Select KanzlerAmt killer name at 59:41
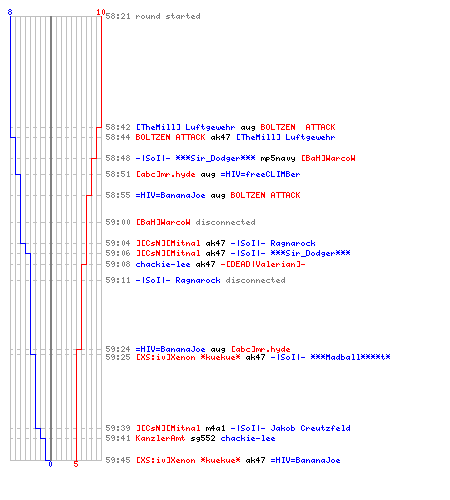 pyautogui.click(x=160, y=438)
